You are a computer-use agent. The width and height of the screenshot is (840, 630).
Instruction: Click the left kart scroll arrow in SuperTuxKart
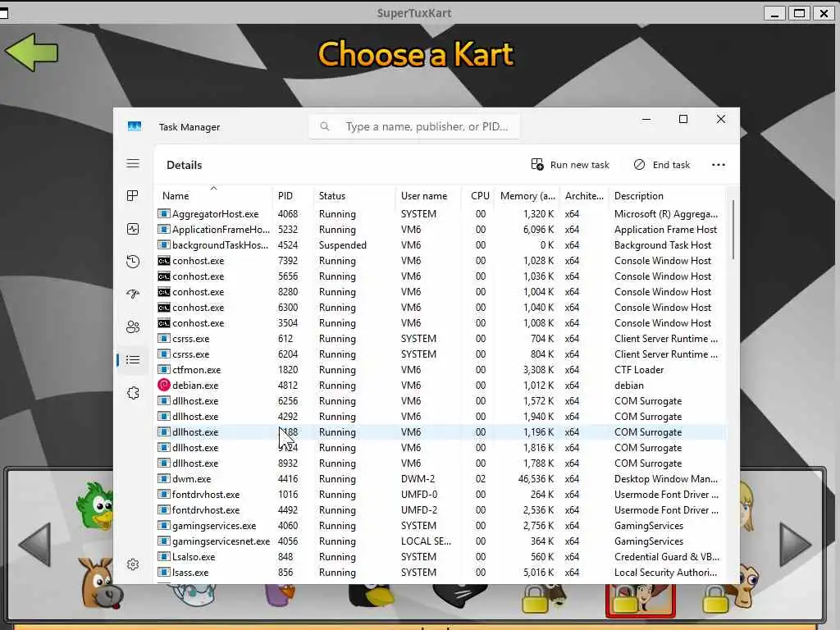tap(34, 545)
